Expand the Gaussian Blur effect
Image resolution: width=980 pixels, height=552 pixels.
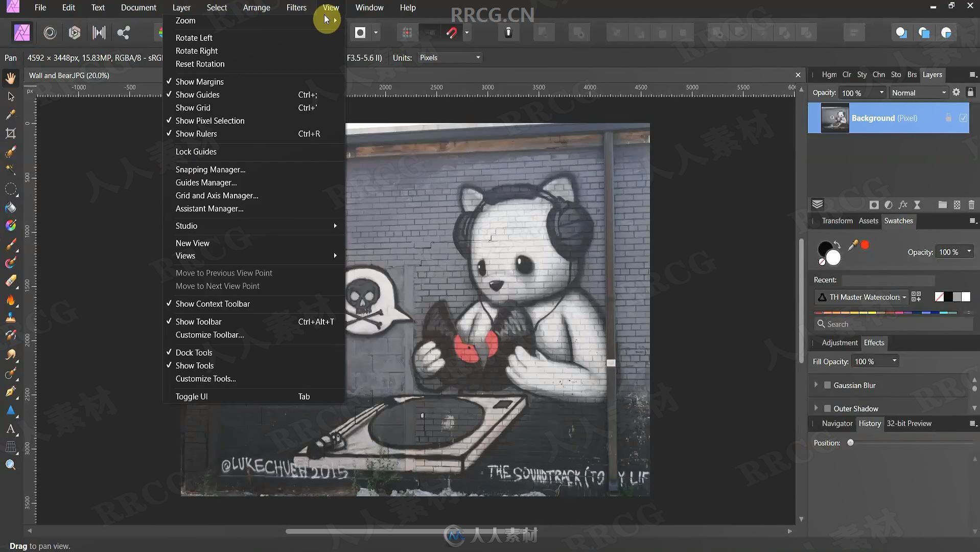coord(816,385)
